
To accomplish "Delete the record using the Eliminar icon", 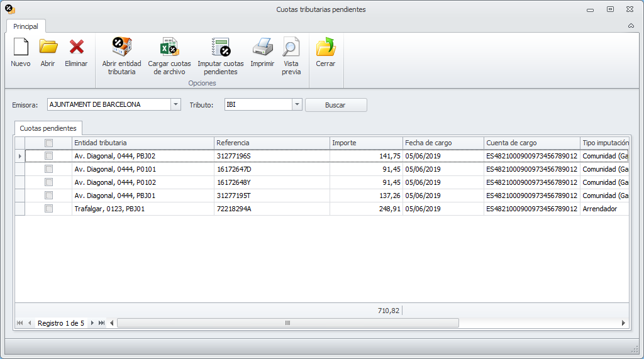I will (76, 48).
